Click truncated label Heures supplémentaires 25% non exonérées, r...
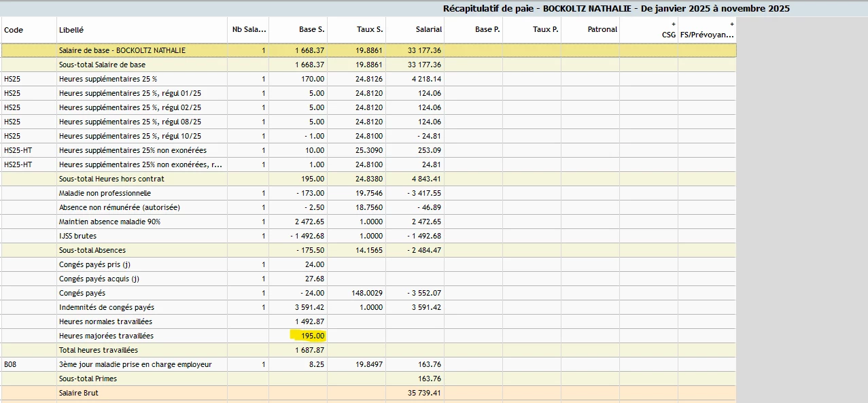The width and height of the screenshot is (868, 403). [x=141, y=164]
